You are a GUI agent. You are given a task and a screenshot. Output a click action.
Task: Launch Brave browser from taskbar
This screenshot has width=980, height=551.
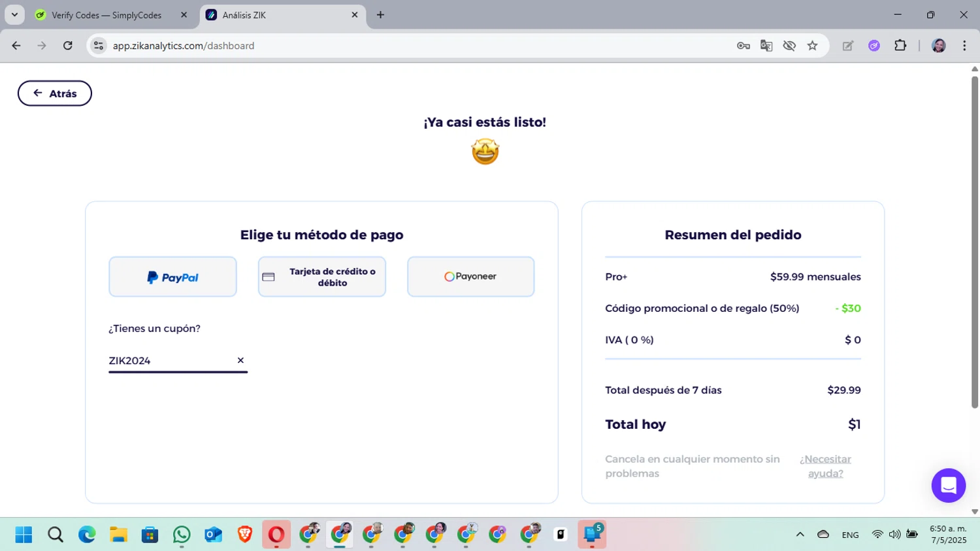[x=245, y=535]
